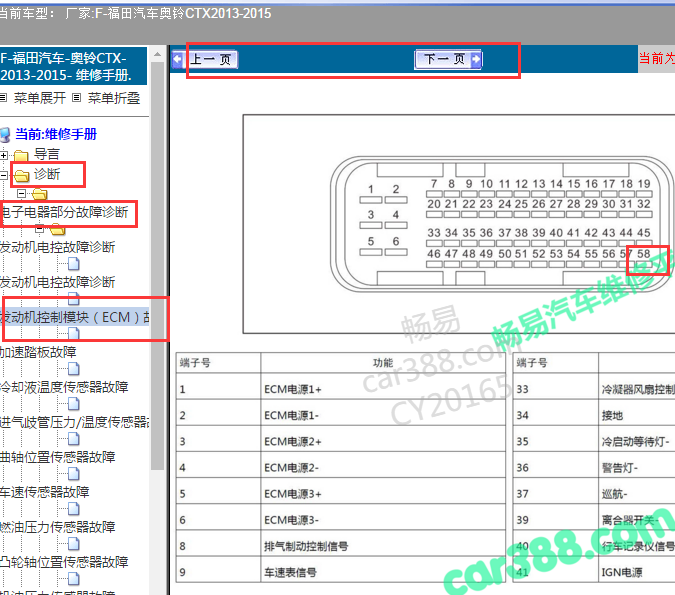Open 燃油压力传感器故障 page
Image resolution: width=675 pixels, height=595 pixels.
(x=57, y=527)
